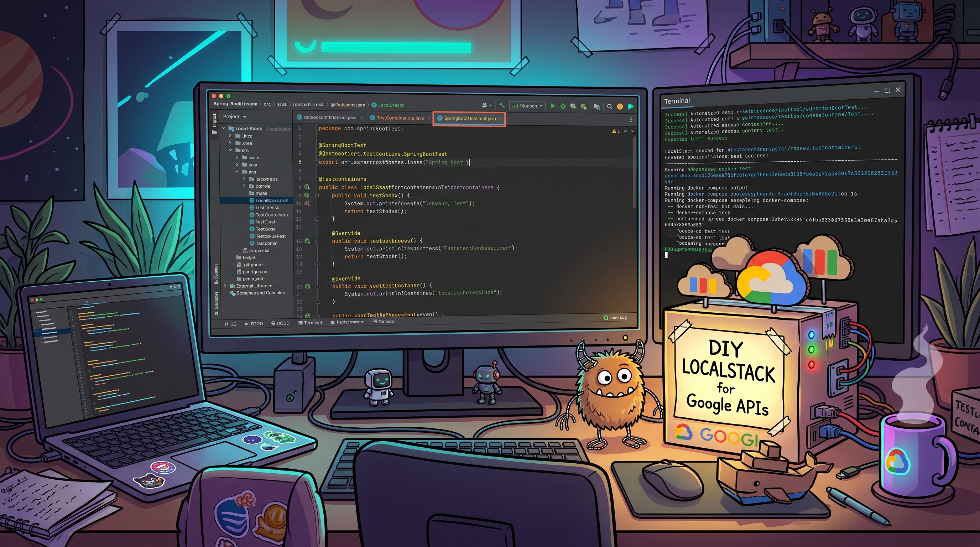Viewport: 980px width, 547px height.
Task: Toggle code fold marker on line 9
Action: pos(317,196)
